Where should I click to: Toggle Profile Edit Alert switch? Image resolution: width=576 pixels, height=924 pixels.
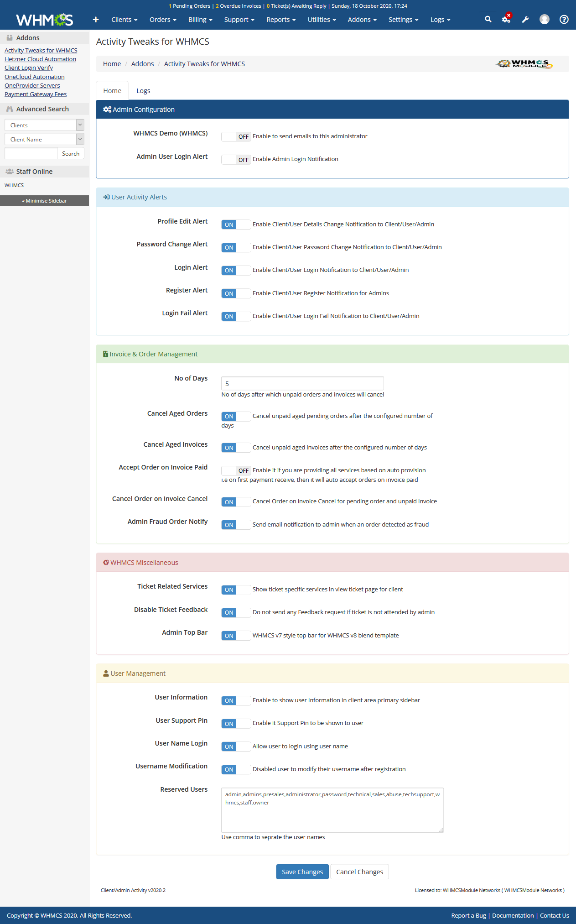(x=236, y=224)
